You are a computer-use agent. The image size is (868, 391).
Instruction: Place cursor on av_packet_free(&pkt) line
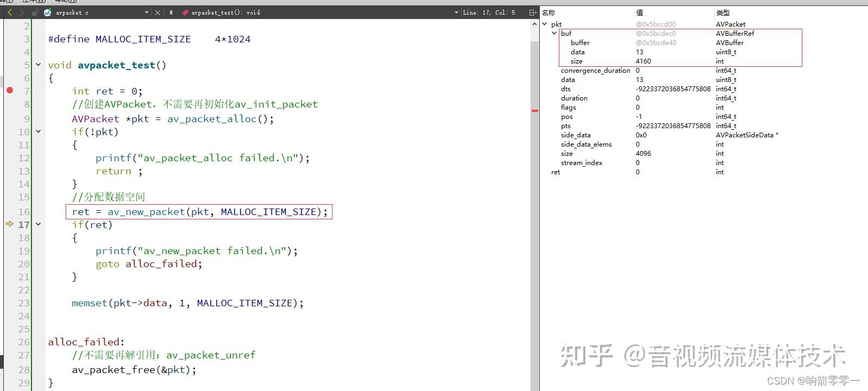click(134, 370)
